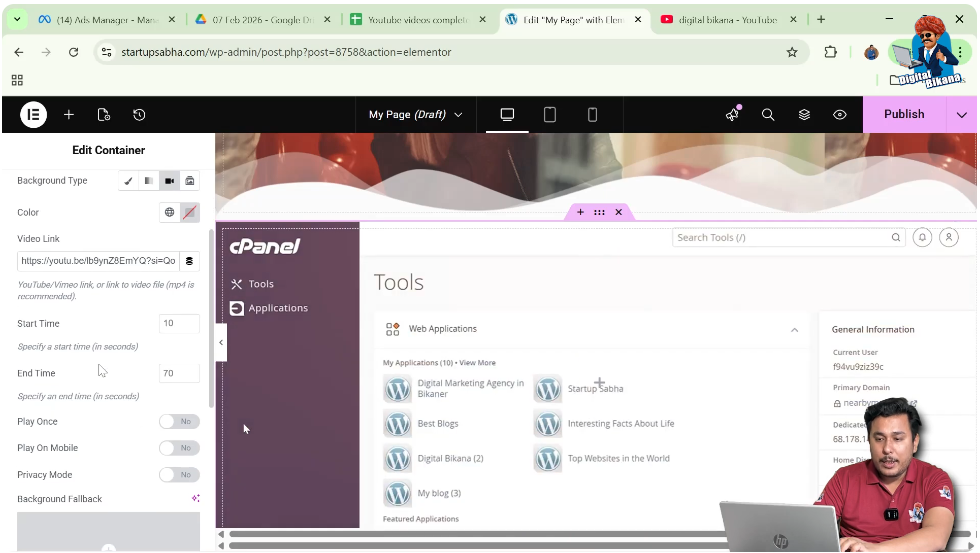Open the History clock icon
The width and height of the screenshot is (980, 553).
pyautogui.click(x=139, y=115)
